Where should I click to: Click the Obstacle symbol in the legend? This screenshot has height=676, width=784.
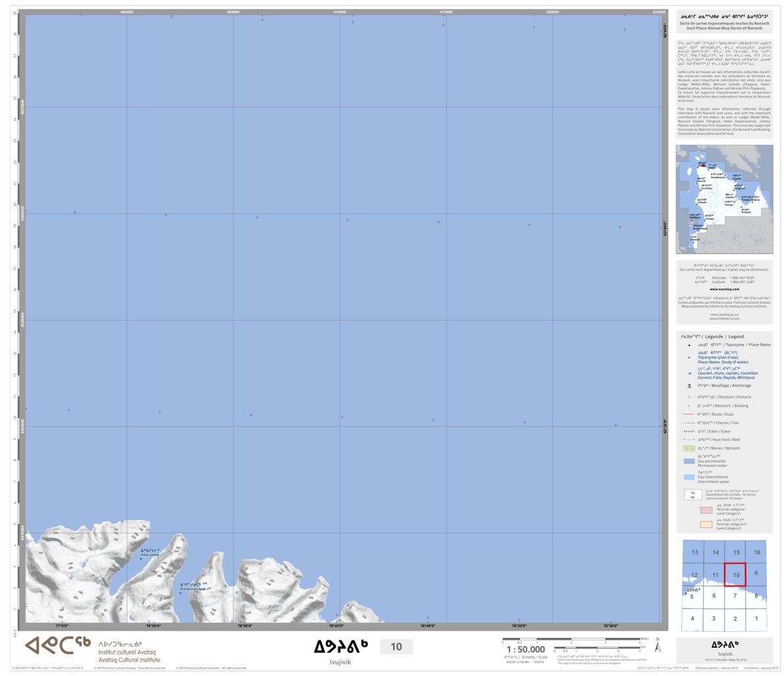point(688,396)
